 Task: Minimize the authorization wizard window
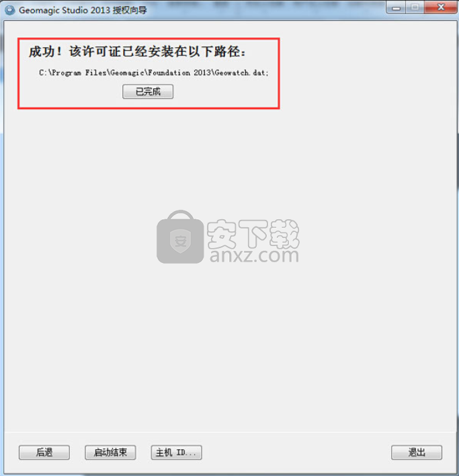[x=396, y=7]
